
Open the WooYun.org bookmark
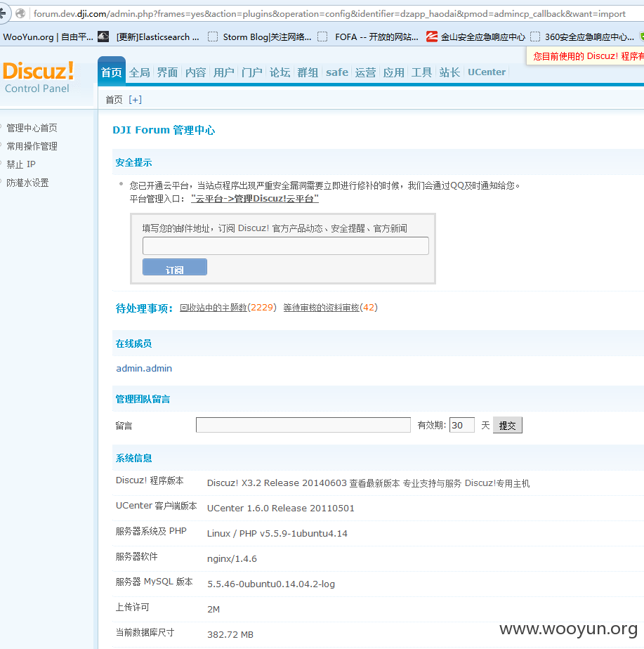(48, 37)
